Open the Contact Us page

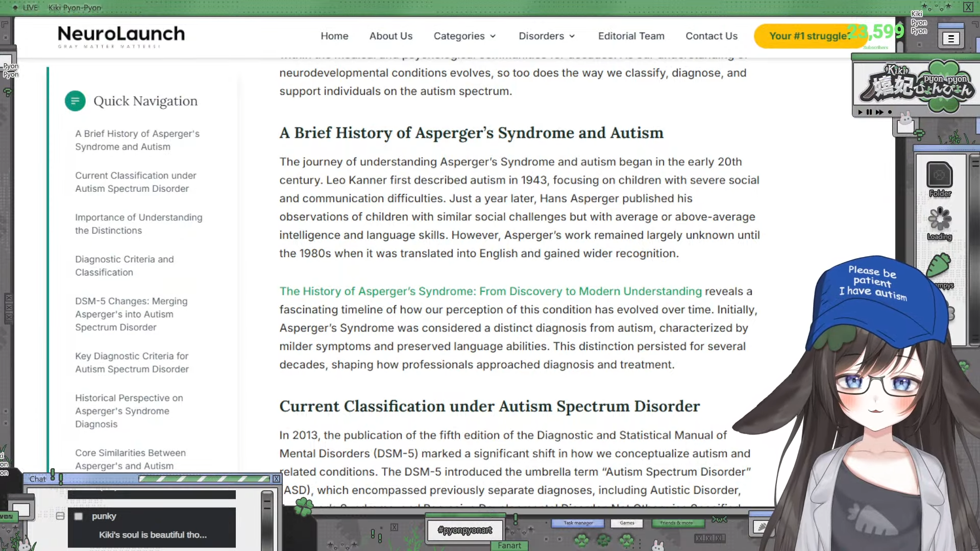click(712, 36)
